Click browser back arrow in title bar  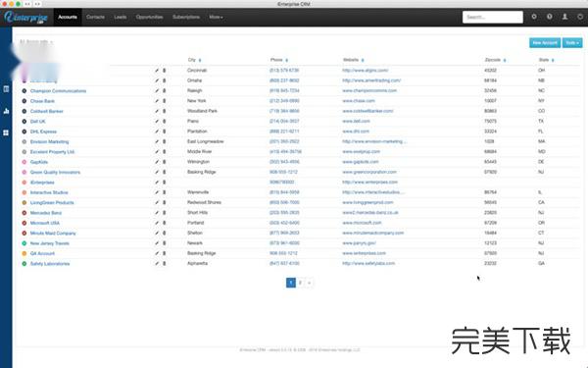tap(27, 4)
